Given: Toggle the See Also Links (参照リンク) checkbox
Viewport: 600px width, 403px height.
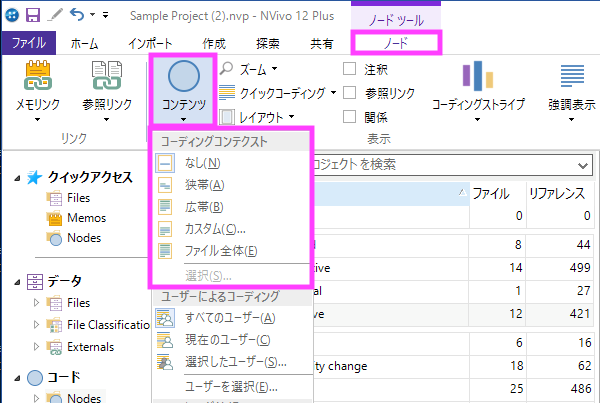Looking at the screenshot, I should [x=350, y=93].
